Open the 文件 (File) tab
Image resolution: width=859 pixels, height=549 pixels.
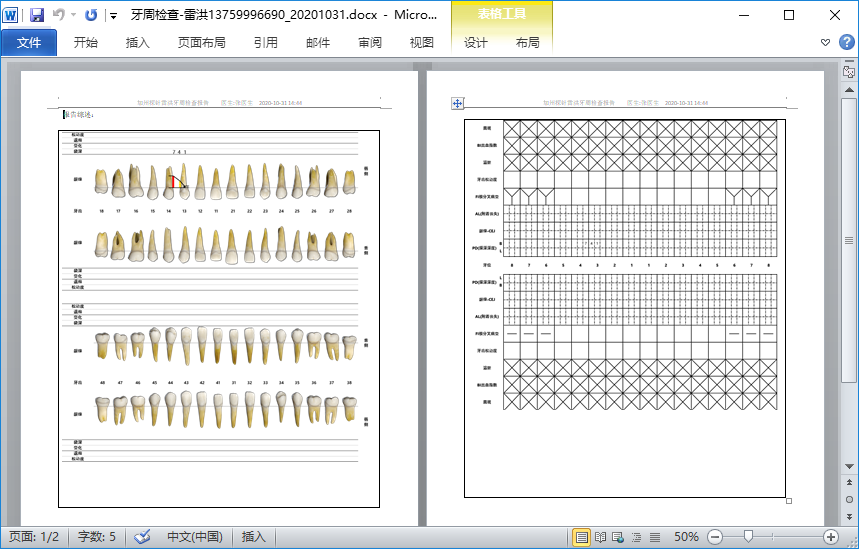(x=29, y=43)
